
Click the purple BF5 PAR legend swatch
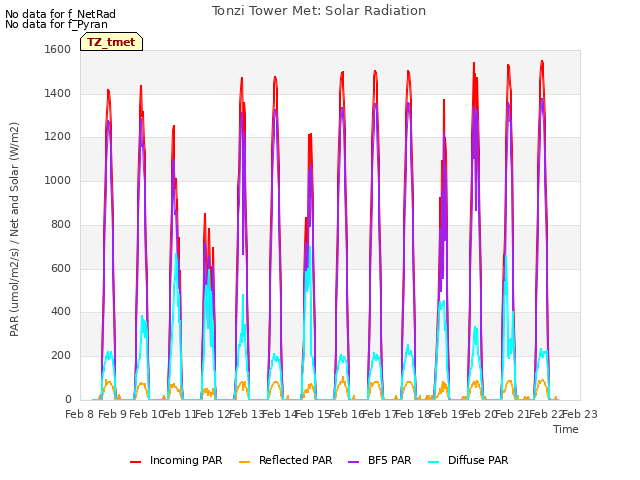coord(353,462)
